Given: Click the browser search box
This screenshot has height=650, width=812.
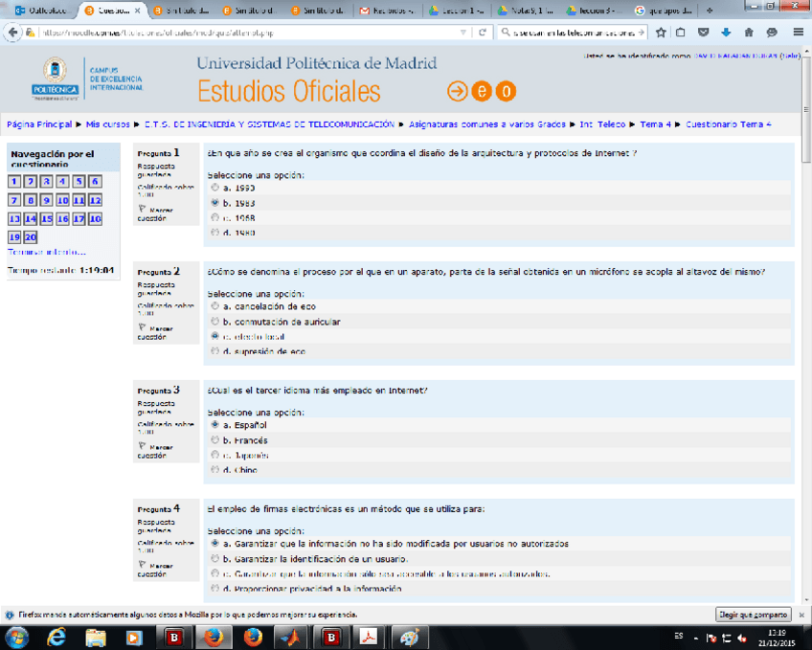Looking at the screenshot, I should [x=574, y=33].
